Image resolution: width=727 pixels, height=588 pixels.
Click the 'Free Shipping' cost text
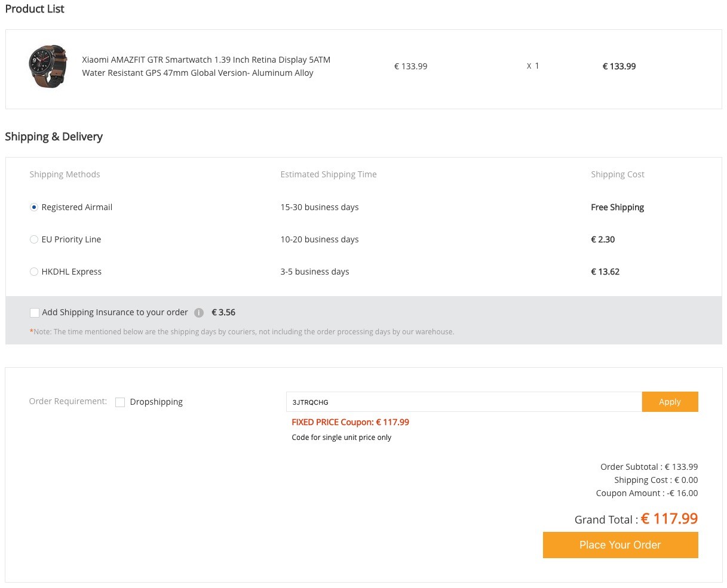coord(618,207)
